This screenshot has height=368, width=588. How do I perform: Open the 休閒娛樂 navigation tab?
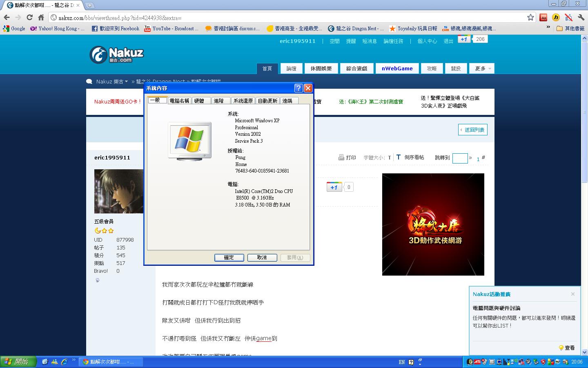321,69
